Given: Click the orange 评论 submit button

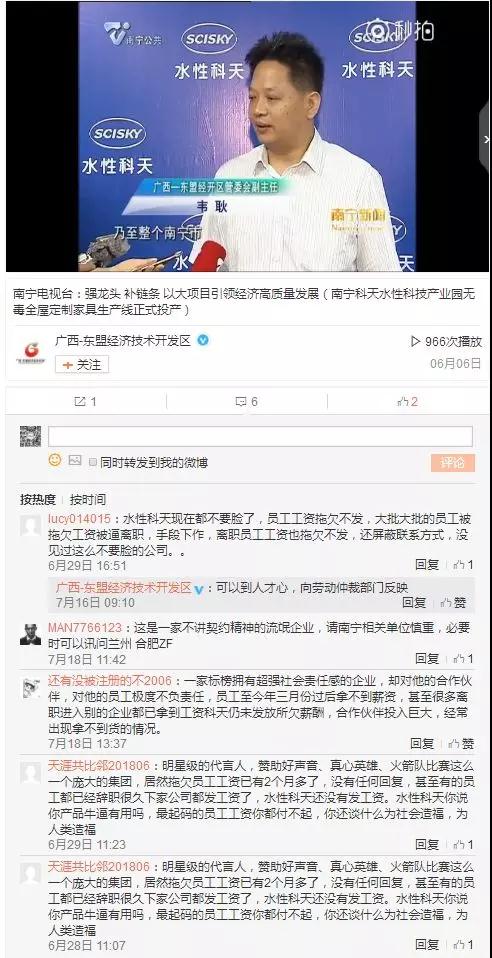Looking at the screenshot, I should 452,463.
